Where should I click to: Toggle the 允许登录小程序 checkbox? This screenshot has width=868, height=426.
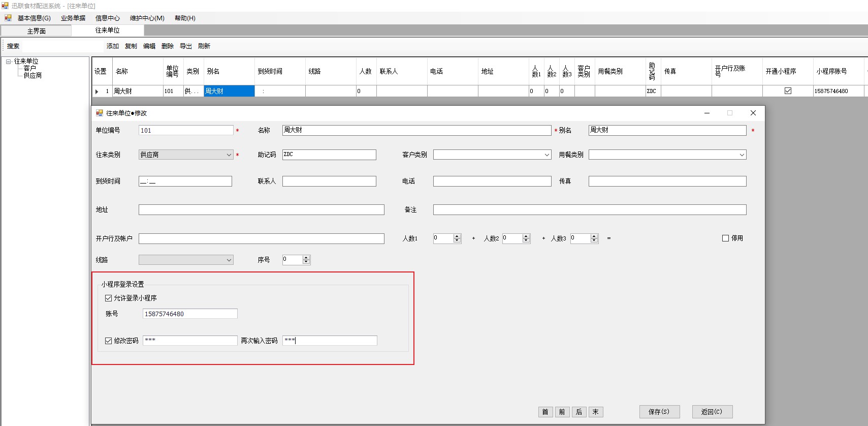[108, 298]
